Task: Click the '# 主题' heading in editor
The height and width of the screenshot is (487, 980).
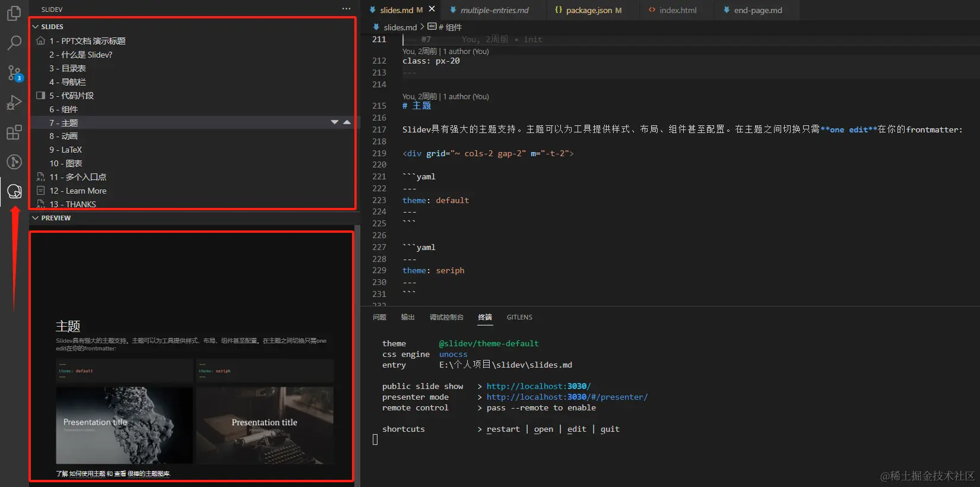Action: coord(417,106)
